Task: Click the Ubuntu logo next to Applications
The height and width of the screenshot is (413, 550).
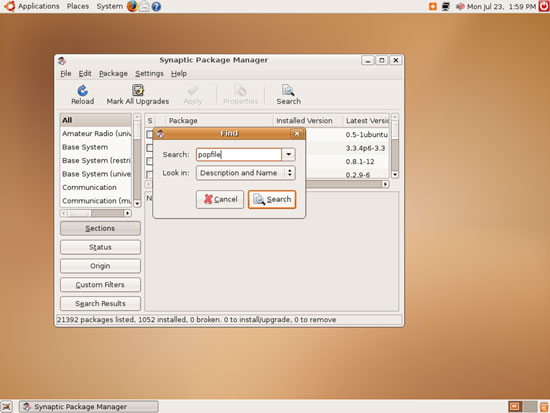Action: (9, 6)
